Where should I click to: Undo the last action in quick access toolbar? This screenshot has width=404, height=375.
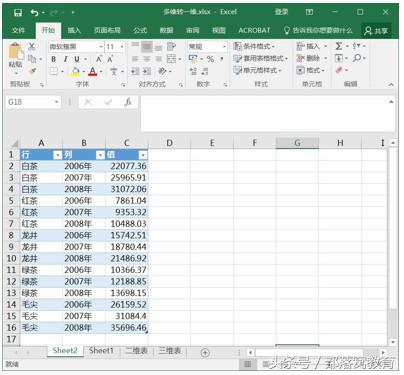pos(34,12)
